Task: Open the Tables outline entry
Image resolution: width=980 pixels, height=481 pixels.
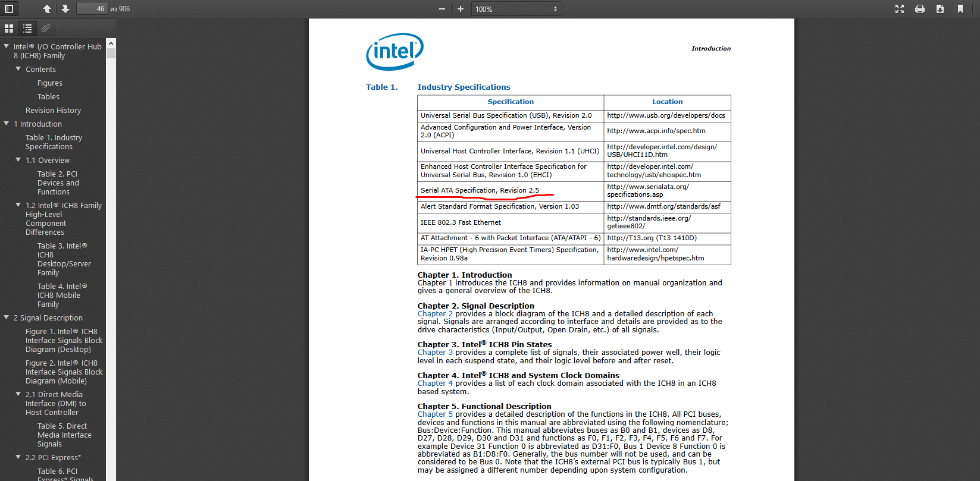Action: tap(48, 97)
